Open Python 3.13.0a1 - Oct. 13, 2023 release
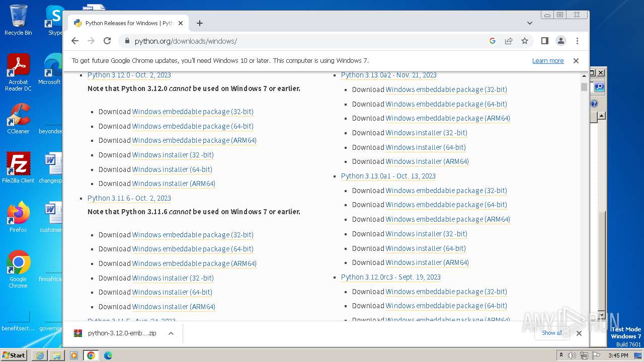The width and height of the screenshot is (644, 362). 388,176
